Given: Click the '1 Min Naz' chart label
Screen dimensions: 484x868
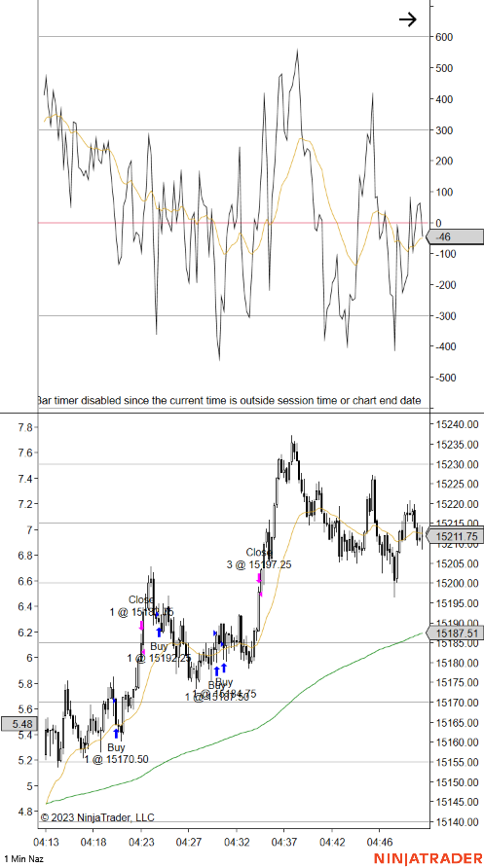Looking at the screenshot, I should coord(21,858).
